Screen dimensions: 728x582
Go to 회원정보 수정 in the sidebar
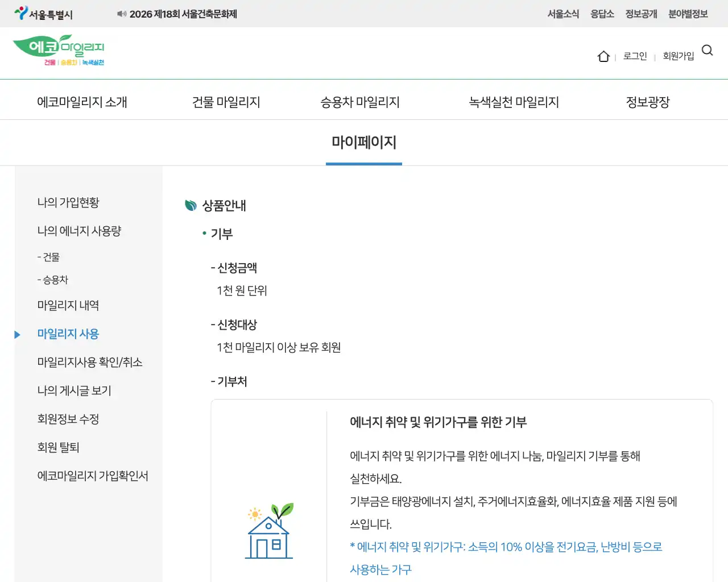tap(68, 419)
